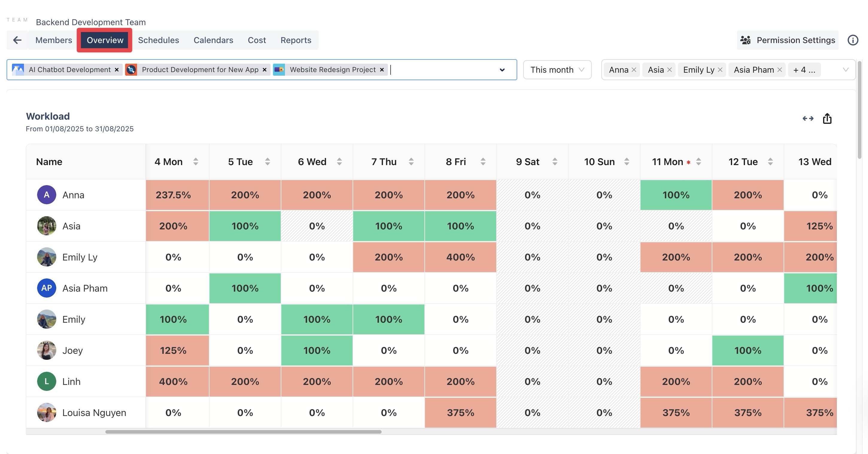Open the info icon next to Permission Settings

(852, 40)
